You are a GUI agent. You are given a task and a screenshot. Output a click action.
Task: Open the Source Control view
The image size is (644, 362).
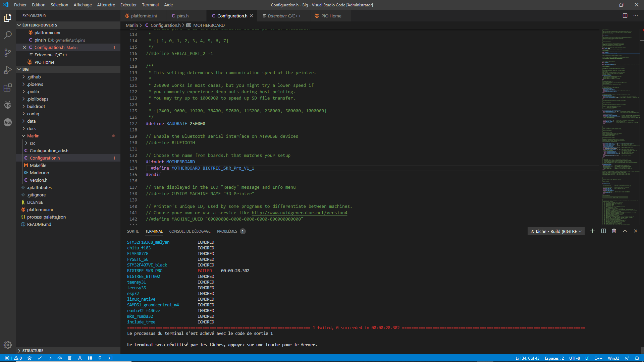[7, 53]
